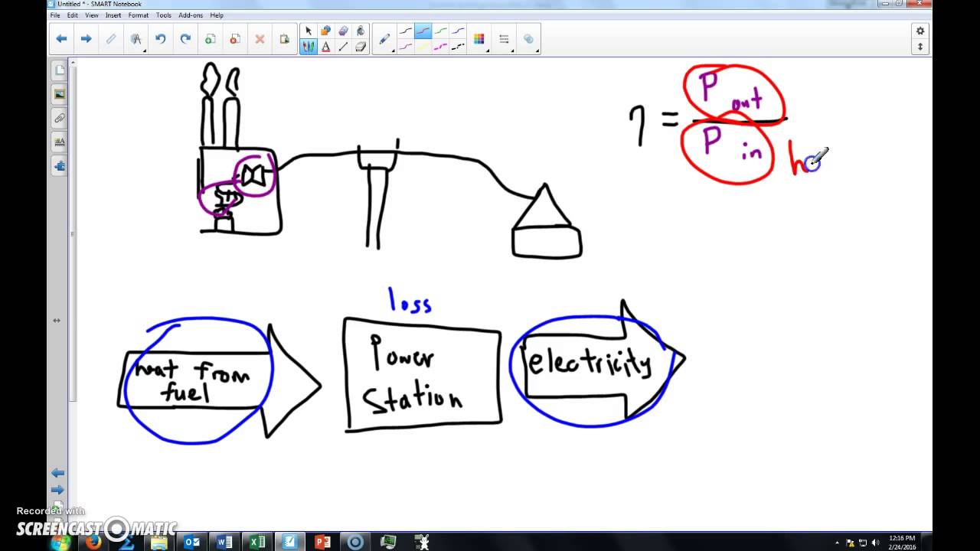Open the measurement tools icon

(x=136, y=39)
